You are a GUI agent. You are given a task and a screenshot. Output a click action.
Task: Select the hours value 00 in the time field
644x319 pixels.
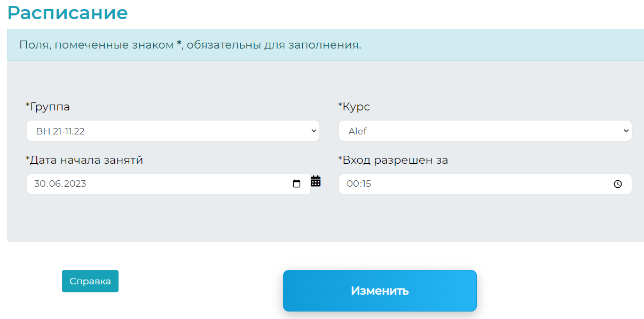[352, 184]
